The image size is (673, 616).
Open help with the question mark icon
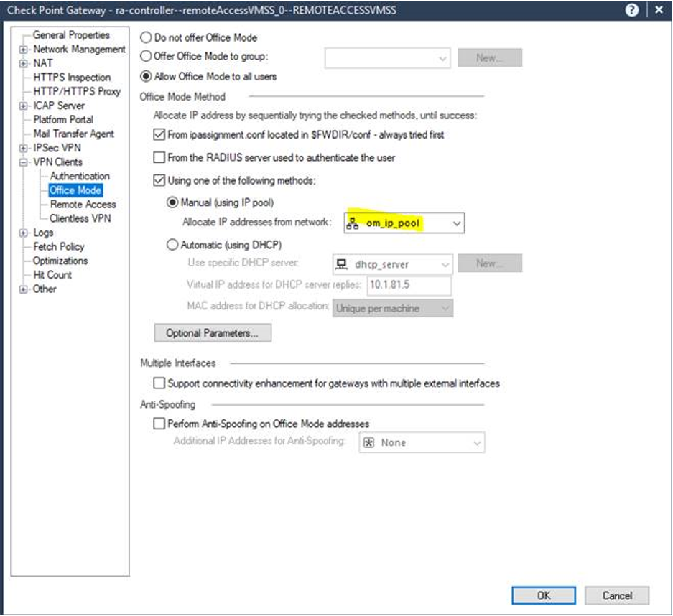point(632,10)
